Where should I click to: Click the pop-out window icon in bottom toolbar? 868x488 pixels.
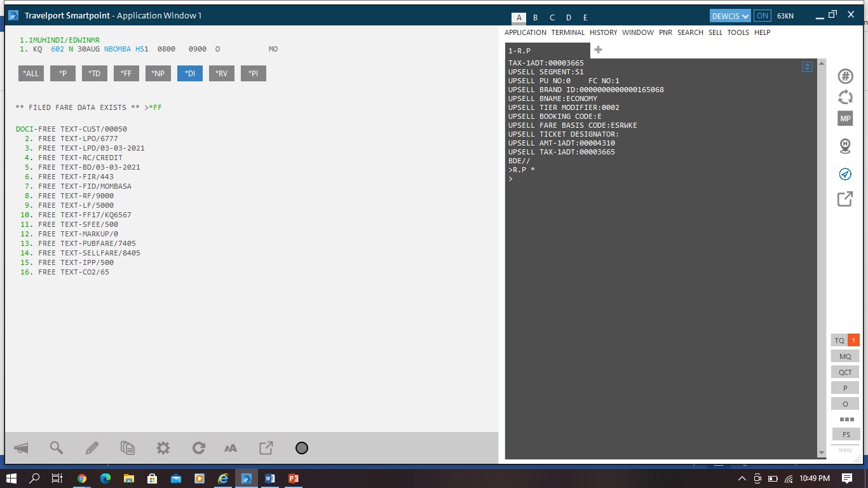click(266, 448)
